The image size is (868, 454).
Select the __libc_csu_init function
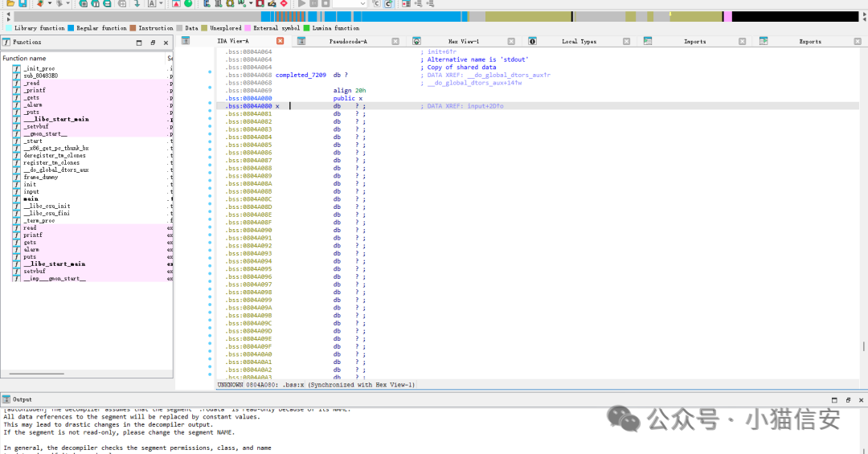[92, 206]
